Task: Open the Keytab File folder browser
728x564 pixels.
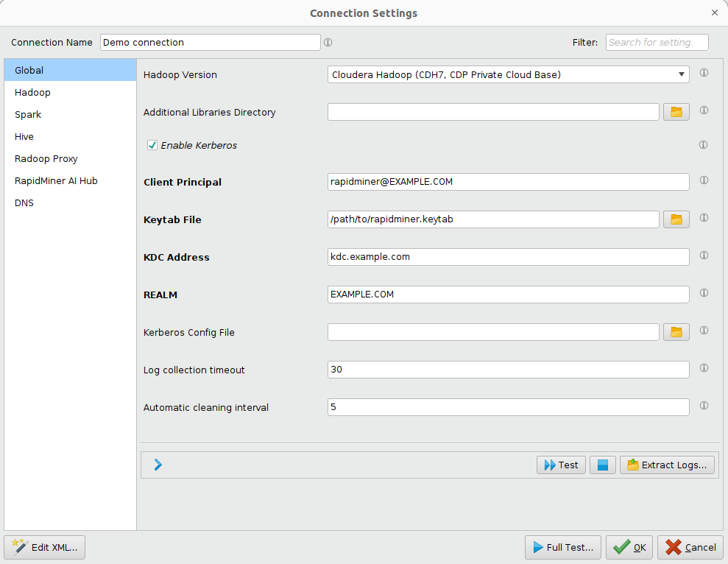Action: pos(676,219)
